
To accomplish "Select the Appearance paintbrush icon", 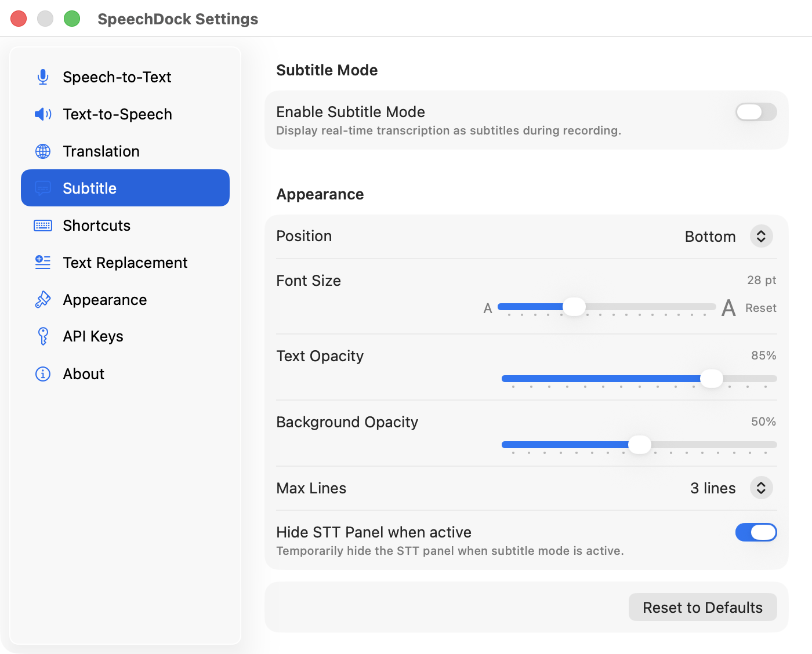I will pyautogui.click(x=42, y=300).
